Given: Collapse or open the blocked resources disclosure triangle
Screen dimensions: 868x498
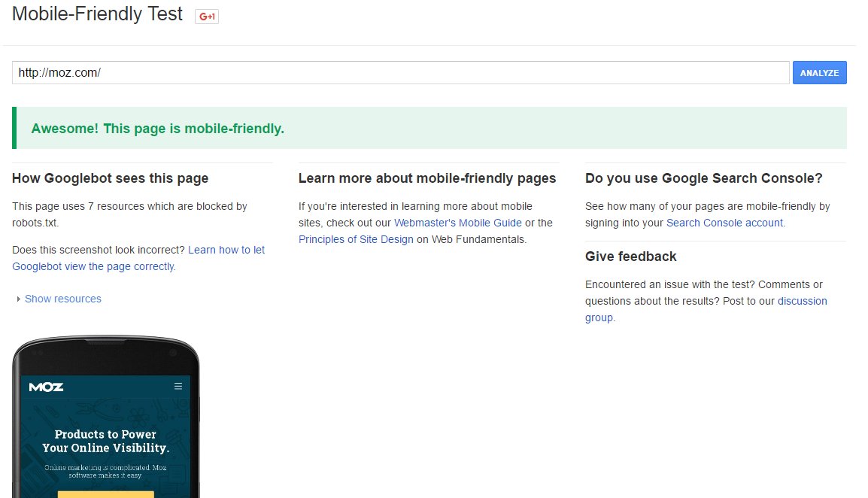Looking at the screenshot, I should click(18, 299).
